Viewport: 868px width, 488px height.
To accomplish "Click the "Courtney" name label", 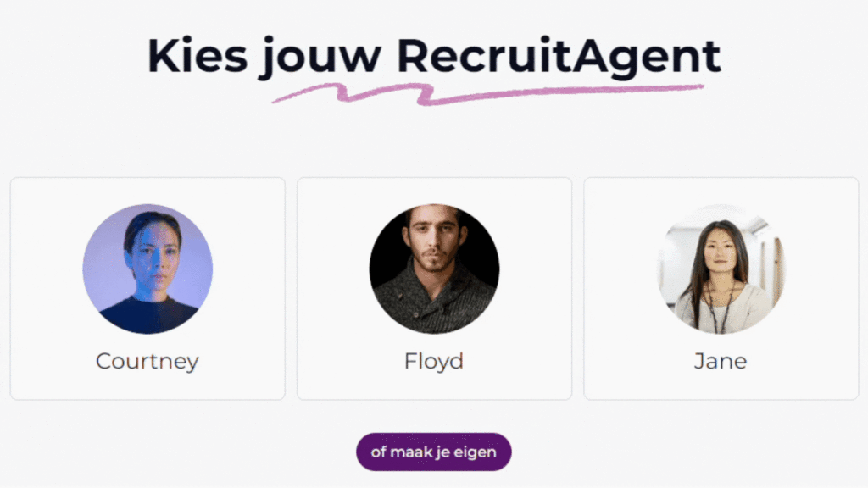I will tap(147, 361).
